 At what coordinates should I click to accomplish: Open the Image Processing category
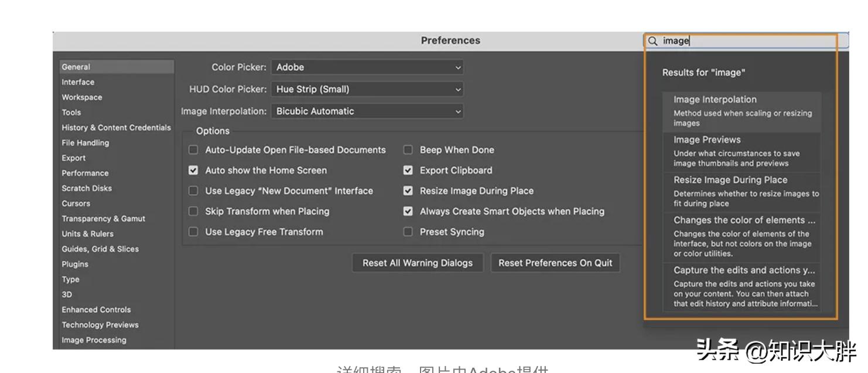[94, 340]
